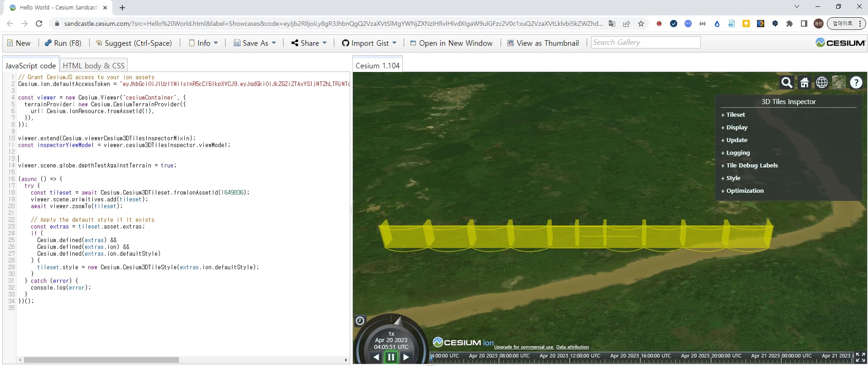
Task: Toggle fullscreen mode in Cesium viewer
Action: [860, 357]
